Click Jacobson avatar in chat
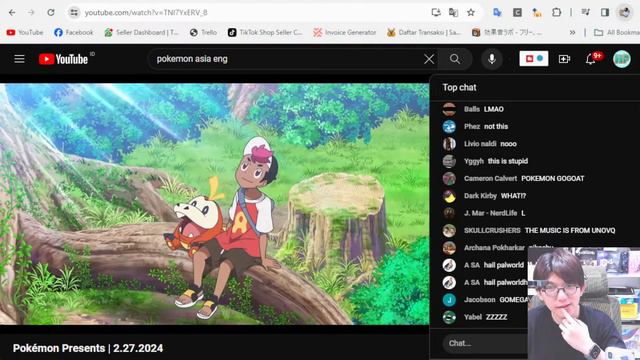 449,300
